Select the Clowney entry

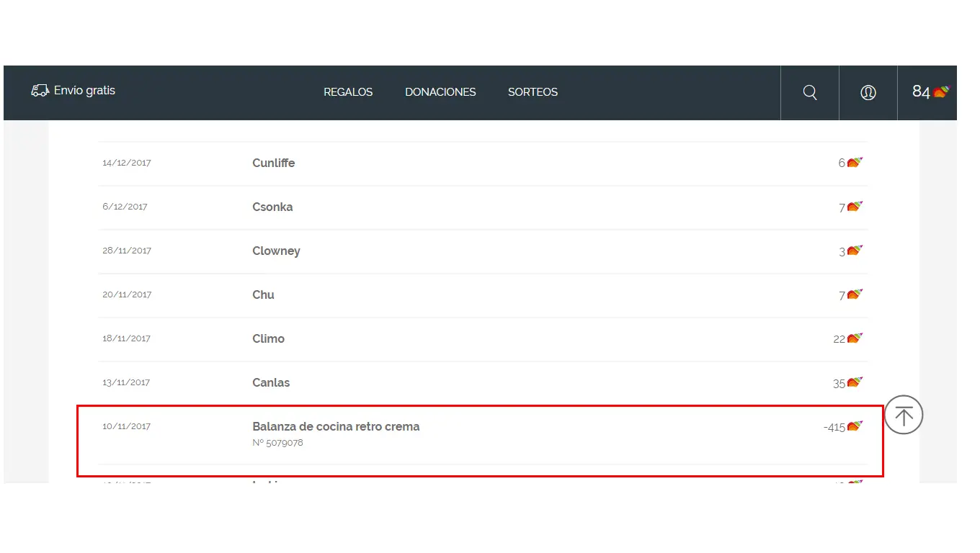click(276, 251)
